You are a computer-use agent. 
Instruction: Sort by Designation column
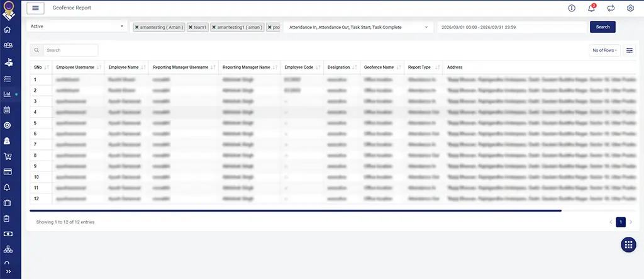coord(341,67)
